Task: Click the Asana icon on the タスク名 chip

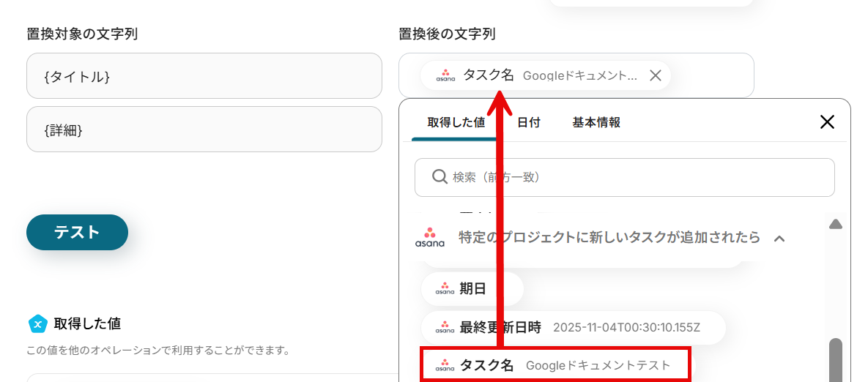Action: [x=445, y=75]
